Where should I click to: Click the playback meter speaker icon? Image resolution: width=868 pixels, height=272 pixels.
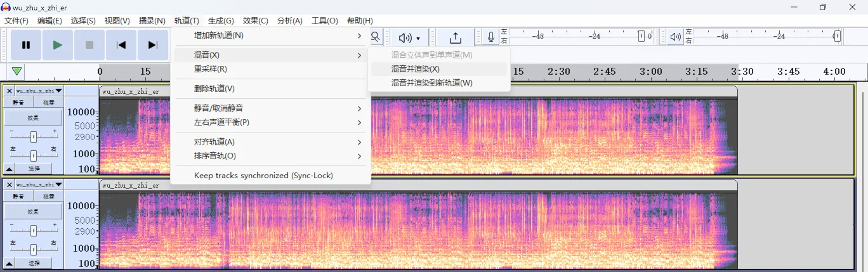click(675, 37)
